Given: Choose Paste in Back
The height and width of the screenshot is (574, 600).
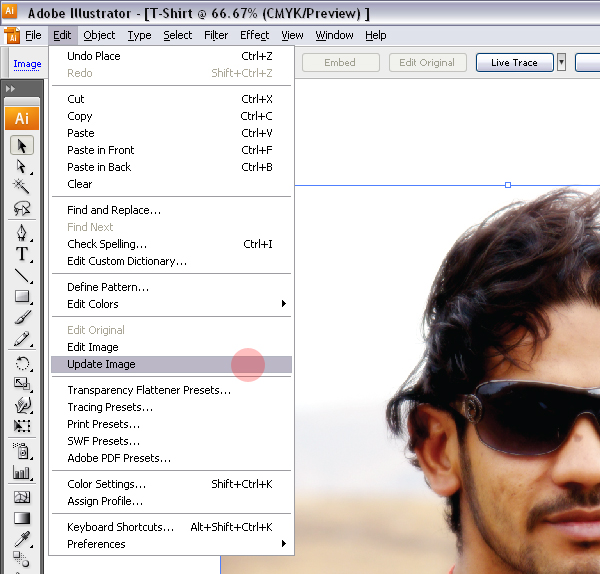Looking at the screenshot, I should point(171,167).
